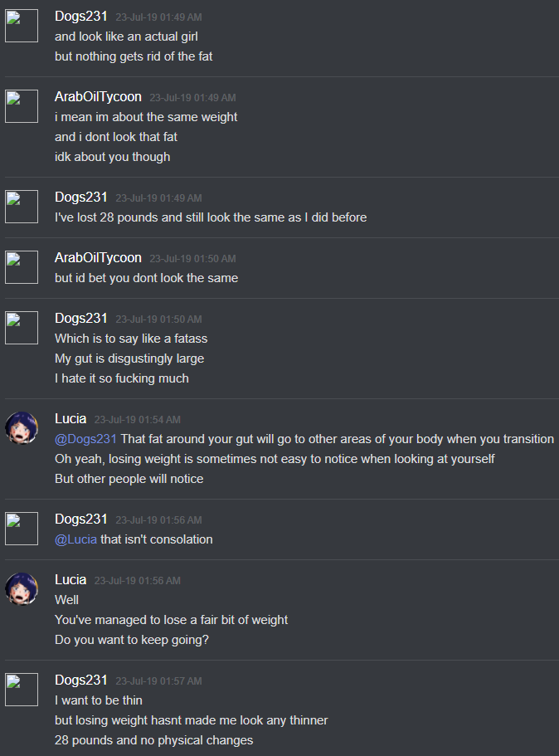Click the Dogs231 avatar beside "Which is to say"
The height and width of the screenshot is (756, 559).
(22, 327)
